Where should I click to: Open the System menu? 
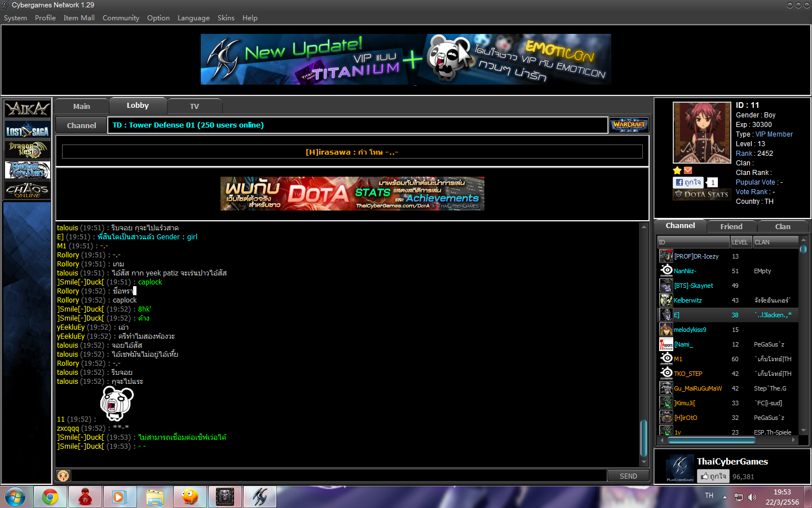pos(15,18)
